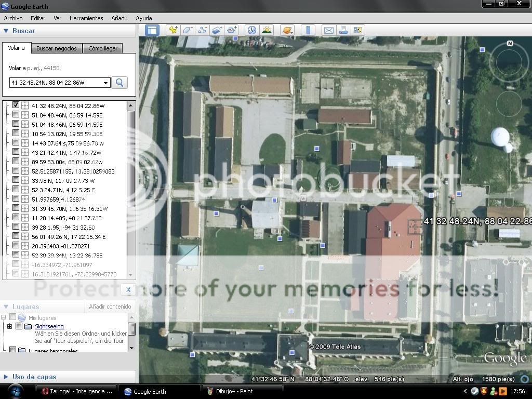Open the Editar menu
The width and height of the screenshot is (532, 399).
click(38, 18)
